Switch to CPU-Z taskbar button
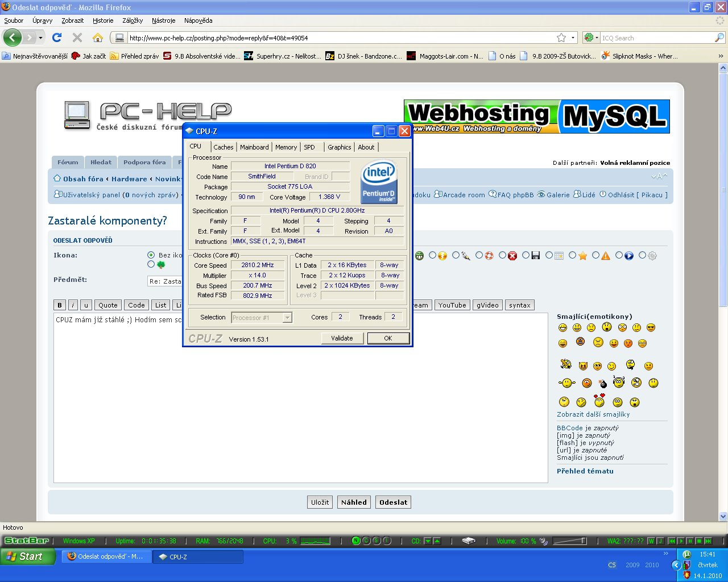The image size is (728, 582). coord(198,556)
